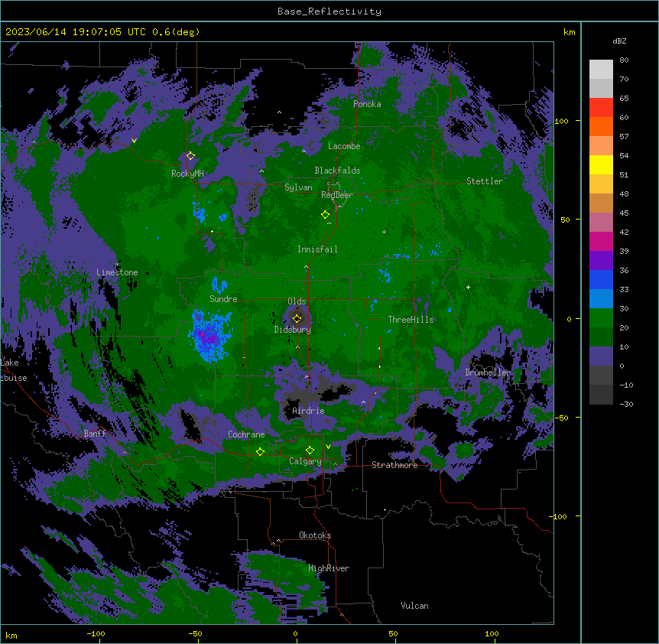Click the Olds city label

pyautogui.click(x=297, y=301)
